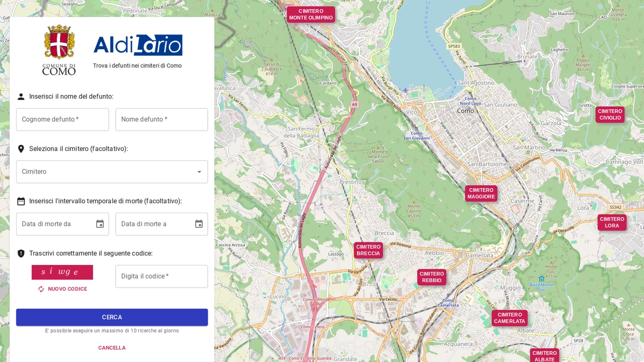Click the 'Como' city label on map
The width and height of the screenshot is (644, 362).
[x=465, y=111]
